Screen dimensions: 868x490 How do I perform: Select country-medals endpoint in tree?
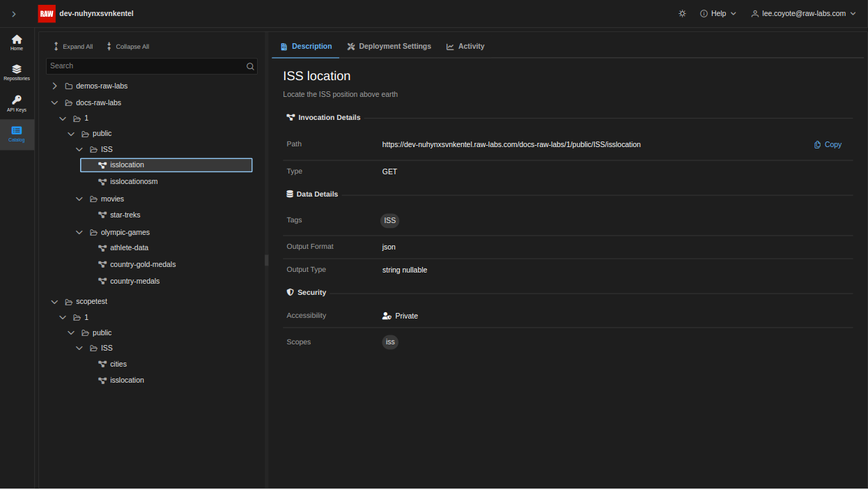135,282
